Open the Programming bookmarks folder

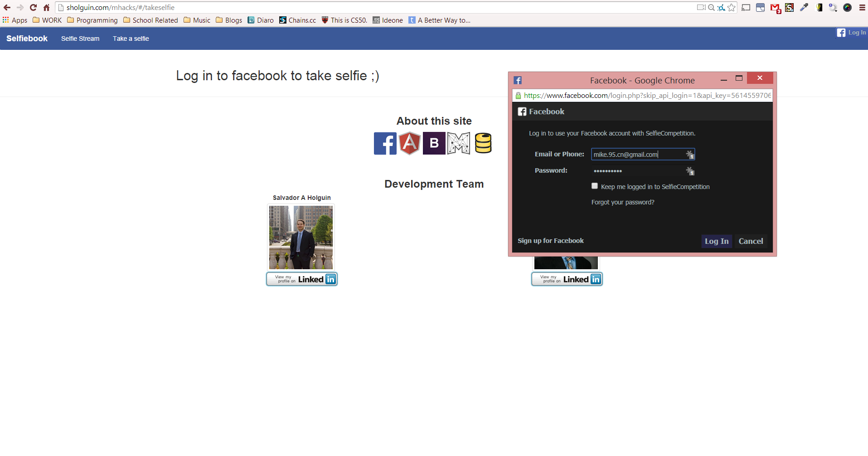pos(92,20)
